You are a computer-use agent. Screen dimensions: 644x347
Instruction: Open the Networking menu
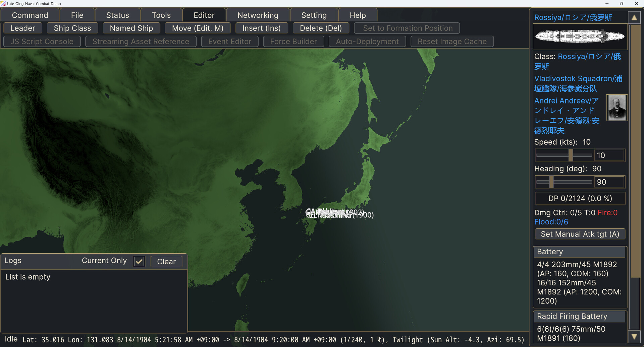(x=258, y=15)
